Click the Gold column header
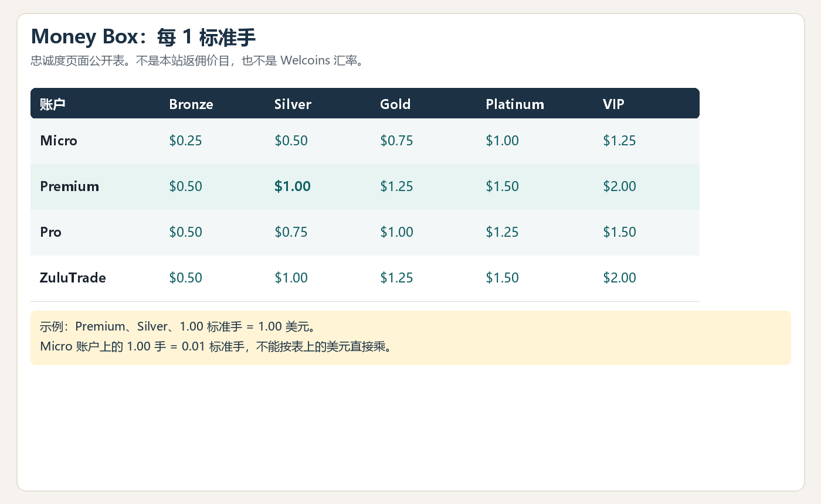 coord(395,104)
